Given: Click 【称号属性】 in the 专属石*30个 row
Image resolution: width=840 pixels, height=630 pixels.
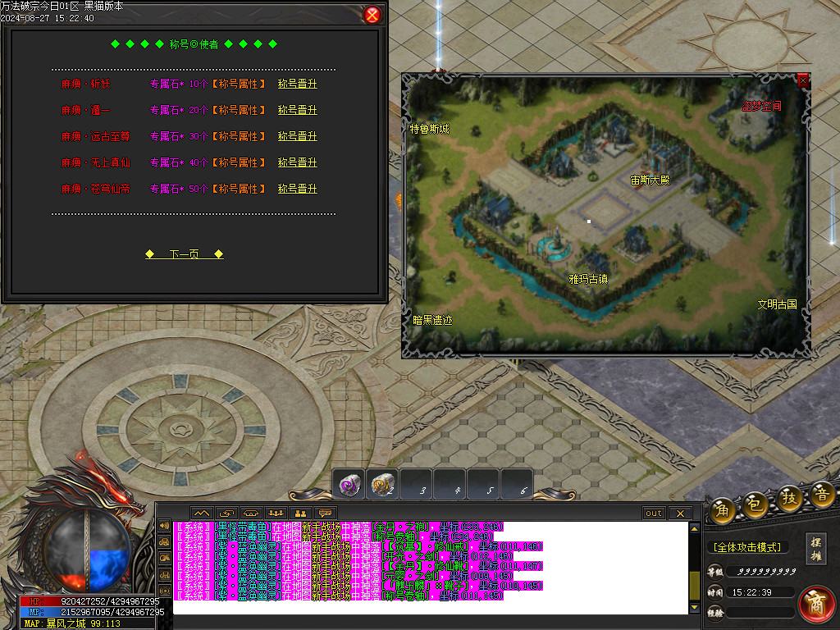Looking at the screenshot, I should (239, 137).
